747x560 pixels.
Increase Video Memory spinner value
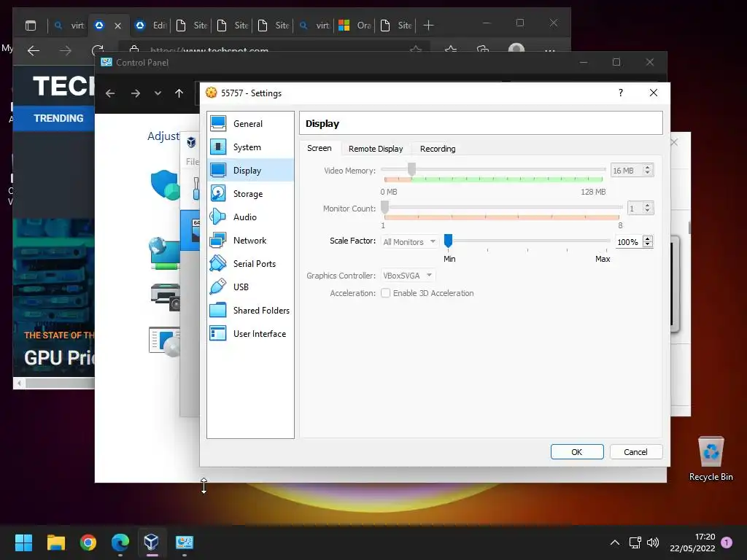[x=648, y=167]
